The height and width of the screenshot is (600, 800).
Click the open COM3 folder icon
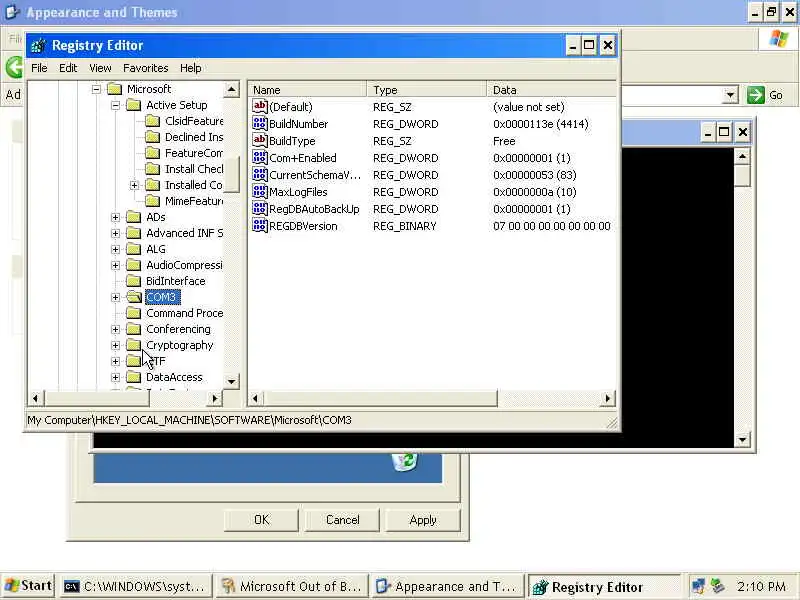(x=134, y=297)
